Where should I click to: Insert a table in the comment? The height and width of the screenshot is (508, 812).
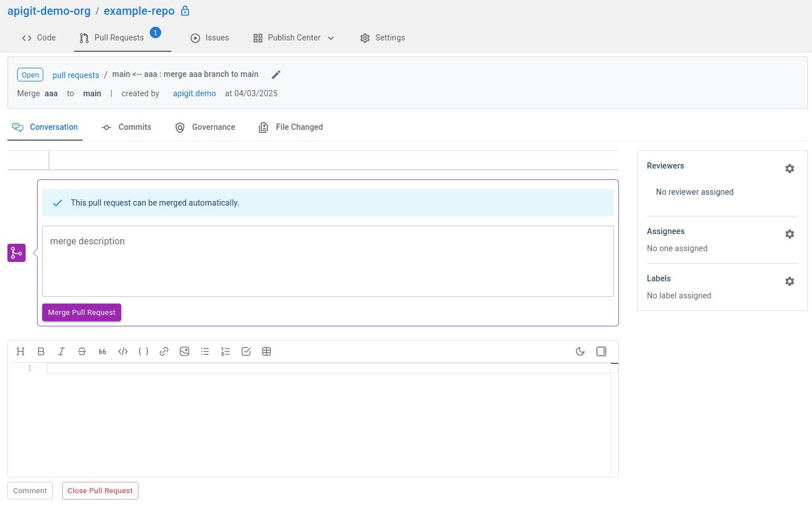266,351
